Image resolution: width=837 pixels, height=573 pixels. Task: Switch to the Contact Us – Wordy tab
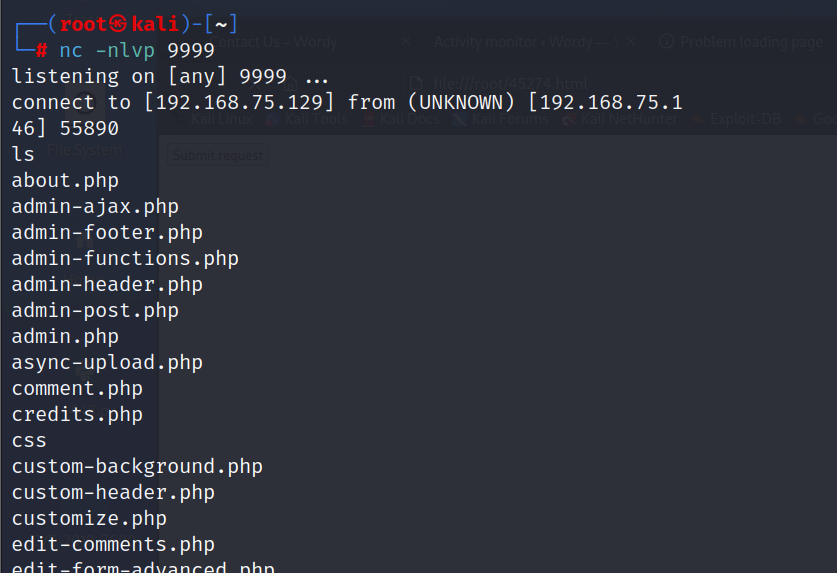tap(275, 42)
